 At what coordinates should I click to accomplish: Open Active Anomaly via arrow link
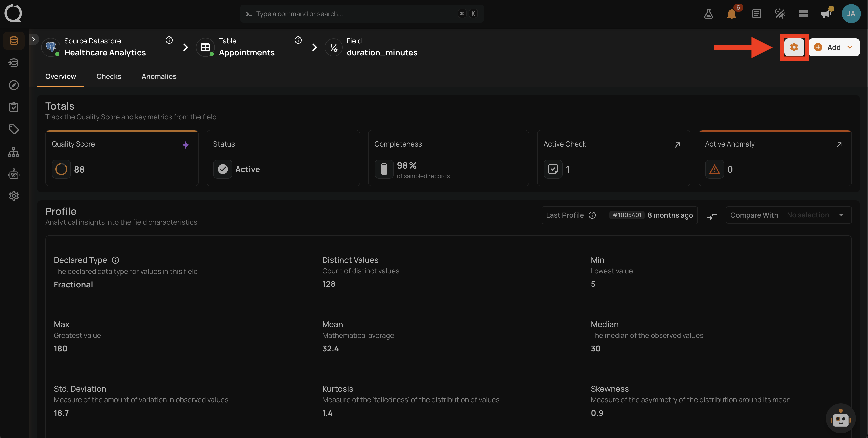coord(839,145)
